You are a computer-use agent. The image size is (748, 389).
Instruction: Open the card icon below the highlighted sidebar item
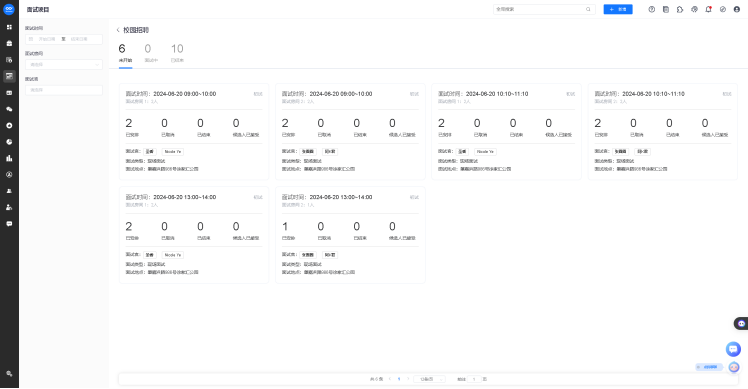coord(9,93)
